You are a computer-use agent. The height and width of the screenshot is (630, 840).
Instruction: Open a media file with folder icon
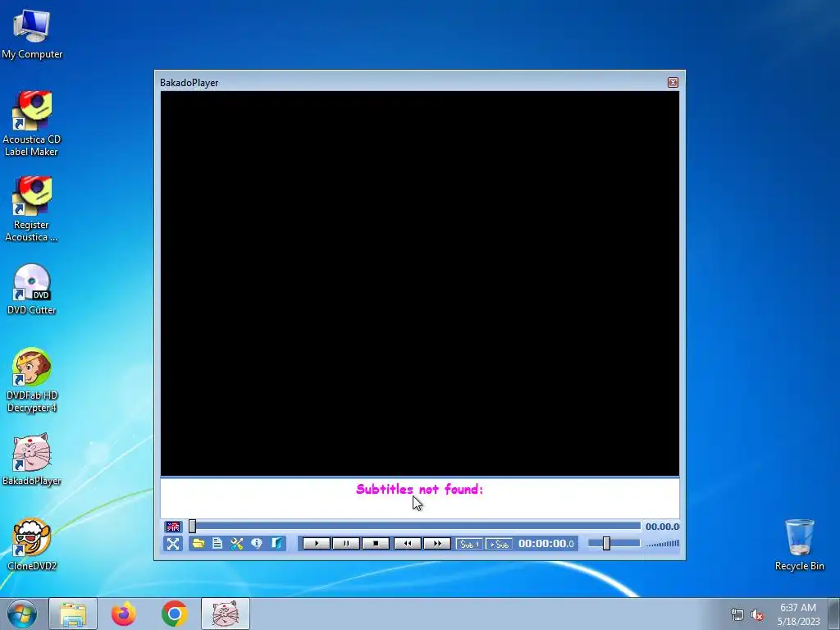click(199, 544)
